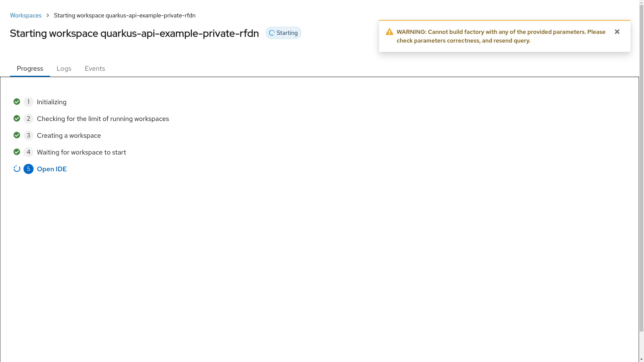Image resolution: width=644 pixels, height=362 pixels.
Task: Click the Waiting for workspace to start step
Action: click(x=81, y=152)
